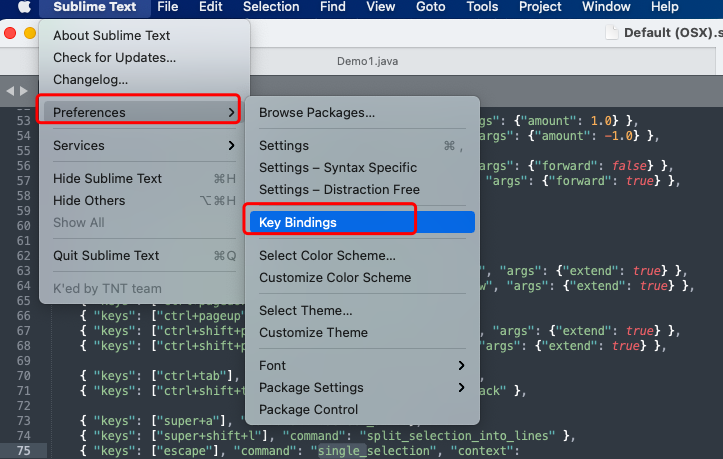This screenshot has width=723, height=459.
Task: Expand the Font submenu
Action: click(x=362, y=366)
